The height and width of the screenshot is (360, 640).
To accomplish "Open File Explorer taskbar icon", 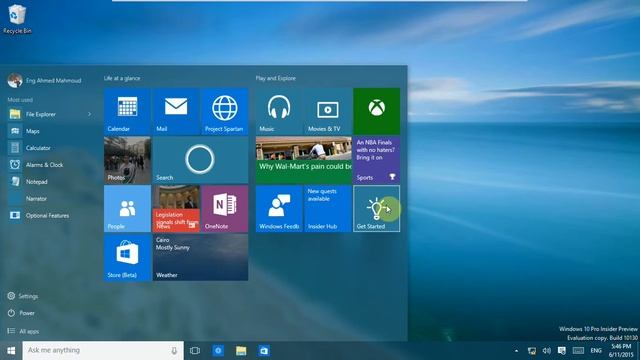I will (241, 351).
